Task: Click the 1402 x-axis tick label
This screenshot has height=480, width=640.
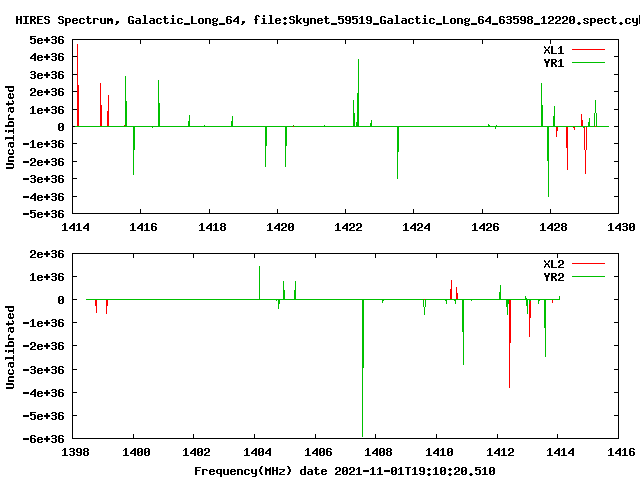Action: tap(196, 452)
